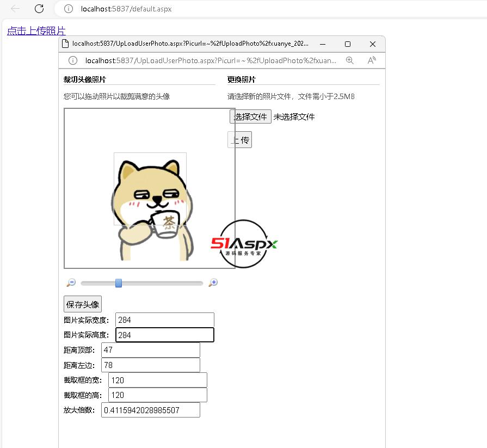Image resolution: width=487 pixels, height=448 pixels.
Task: Click the 放大倍数 label
Action: point(79,410)
